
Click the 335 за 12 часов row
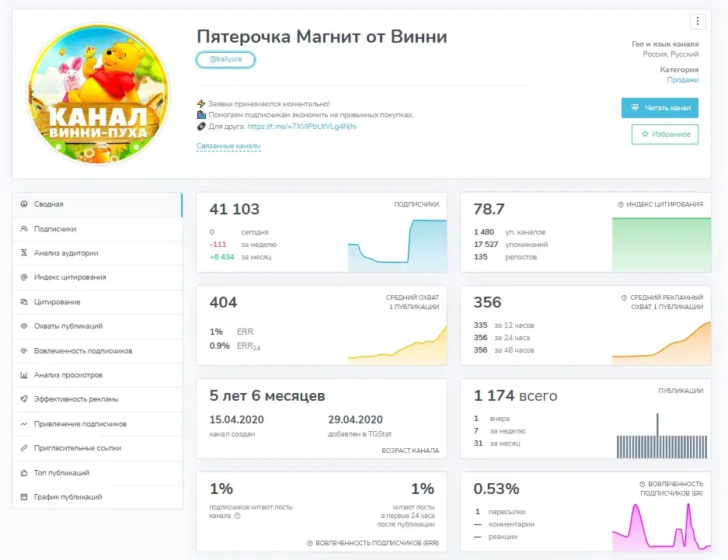point(503,325)
